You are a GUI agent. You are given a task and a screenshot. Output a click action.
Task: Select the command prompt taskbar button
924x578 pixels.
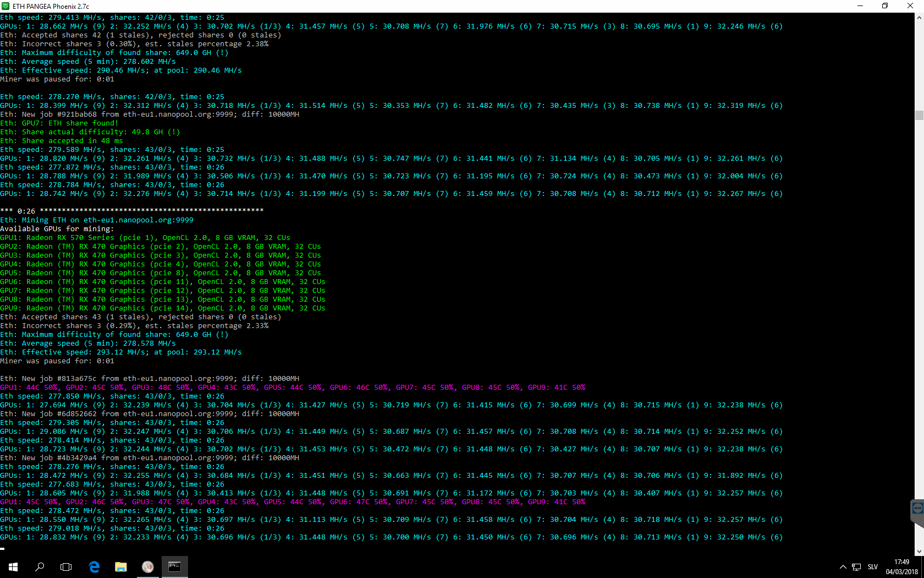174,567
